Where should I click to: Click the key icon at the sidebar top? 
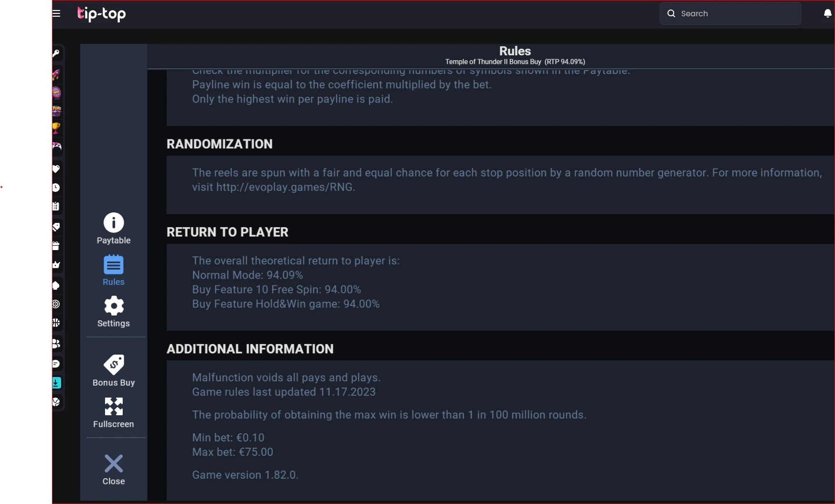[56, 53]
